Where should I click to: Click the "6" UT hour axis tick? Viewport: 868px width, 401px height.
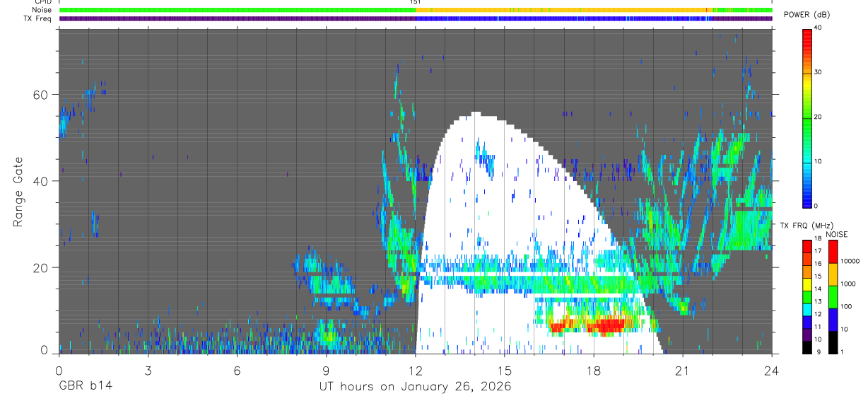coord(237,370)
